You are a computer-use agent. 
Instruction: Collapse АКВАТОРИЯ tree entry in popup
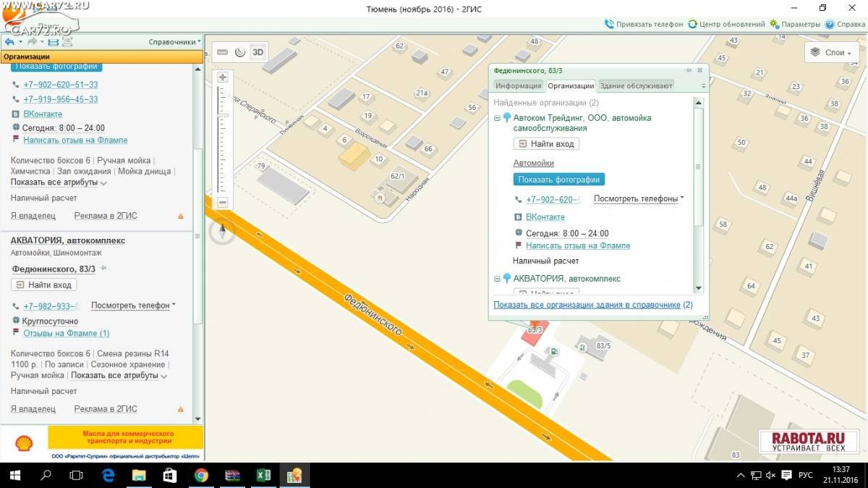tap(497, 278)
